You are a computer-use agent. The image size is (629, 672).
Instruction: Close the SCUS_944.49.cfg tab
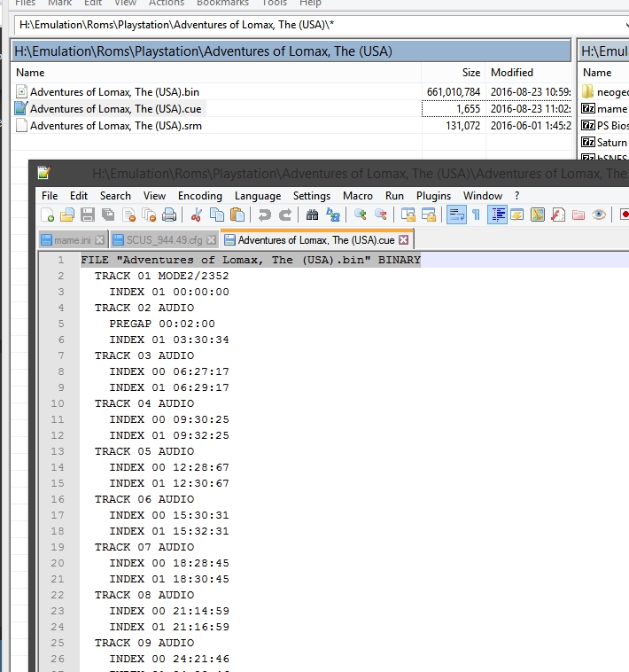[211, 240]
